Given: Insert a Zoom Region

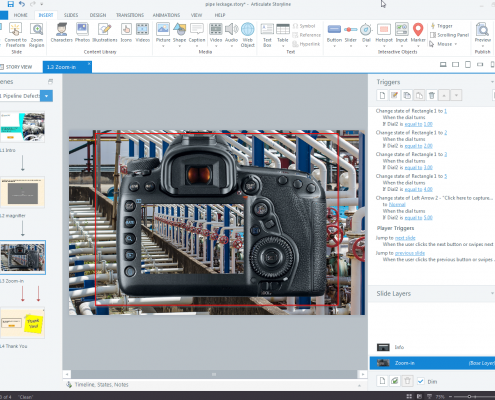Looking at the screenshot, I should pyautogui.click(x=37, y=35).
